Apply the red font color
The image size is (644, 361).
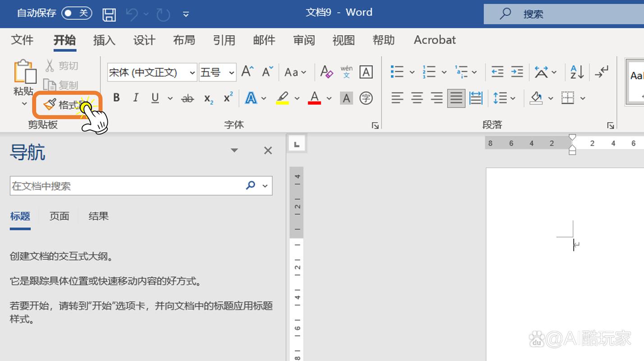314,97
